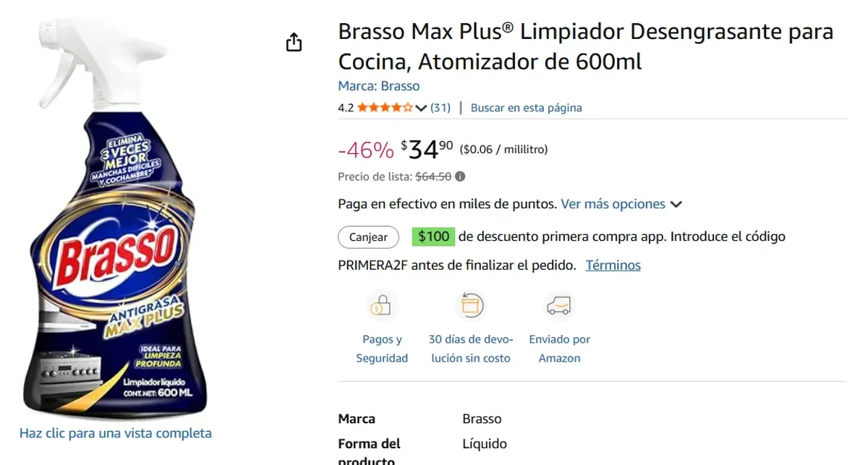The image size is (868, 465).
Task: View the 31 customer ratings
Action: pos(441,107)
